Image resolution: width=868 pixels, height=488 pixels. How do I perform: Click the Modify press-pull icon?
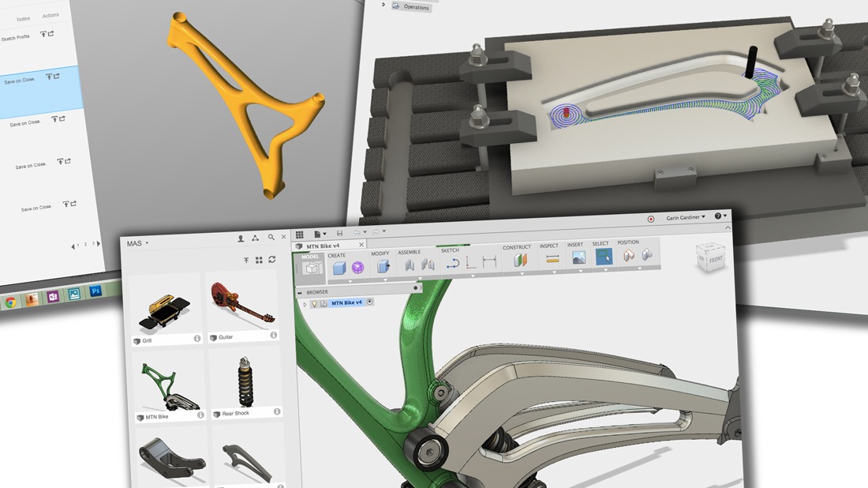(x=383, y=267)
